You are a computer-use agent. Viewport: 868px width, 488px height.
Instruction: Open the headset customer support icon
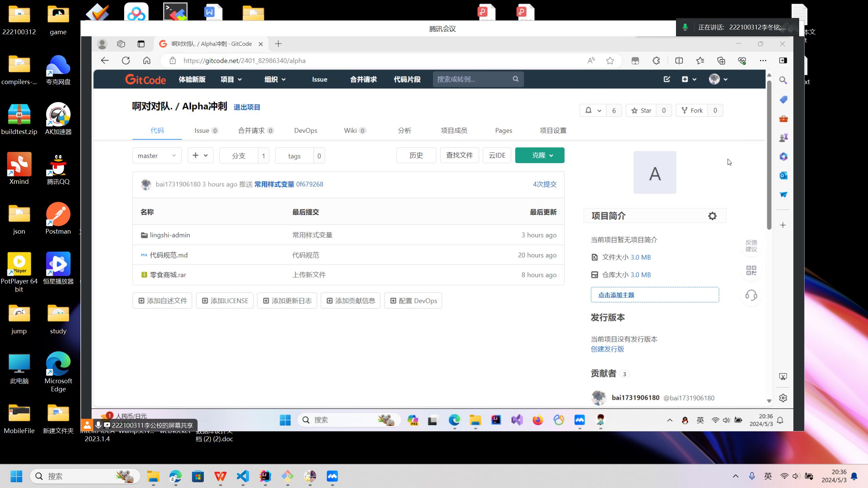751,295
